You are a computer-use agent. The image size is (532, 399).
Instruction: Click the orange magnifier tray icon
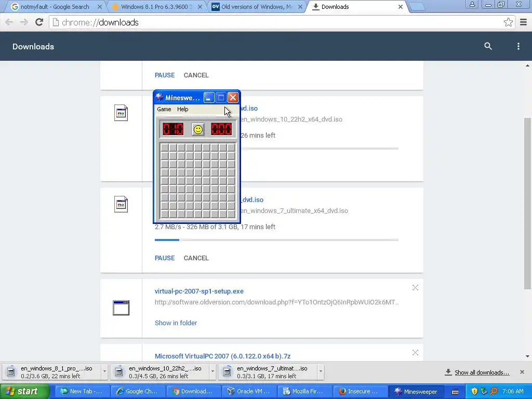point(494,392)
